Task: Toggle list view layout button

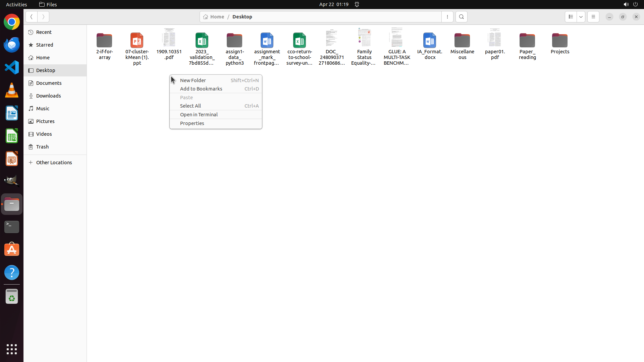Action: (x=571, y=17)
